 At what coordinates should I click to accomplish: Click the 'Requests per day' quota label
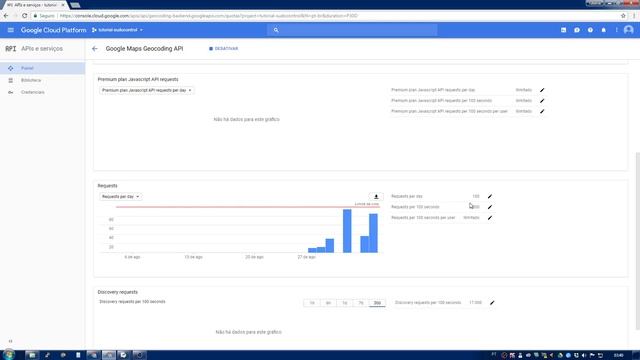coord(407,196)
